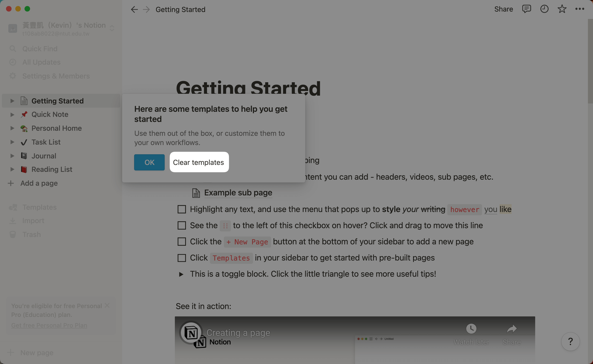Click the OK button in dialog
593x364 pixels.
(149, 162)
